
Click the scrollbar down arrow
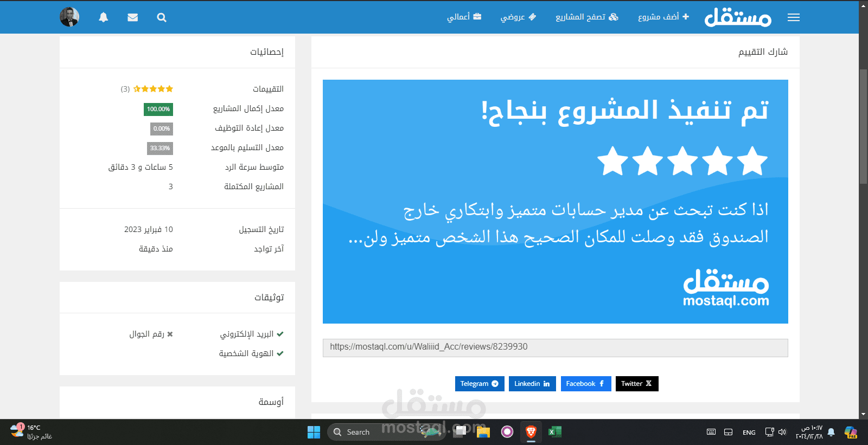pos(863,414)
